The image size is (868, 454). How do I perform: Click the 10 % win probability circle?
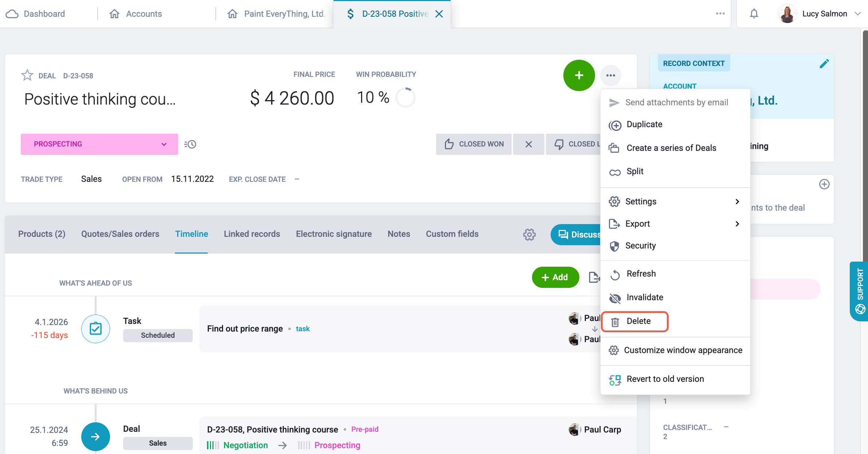(x=405, y=98)
